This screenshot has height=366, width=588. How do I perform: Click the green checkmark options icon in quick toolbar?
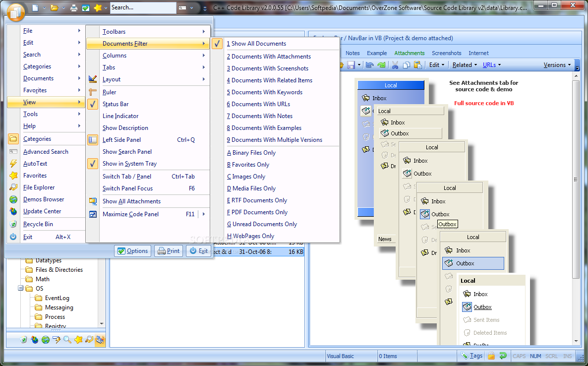(85, 7)
